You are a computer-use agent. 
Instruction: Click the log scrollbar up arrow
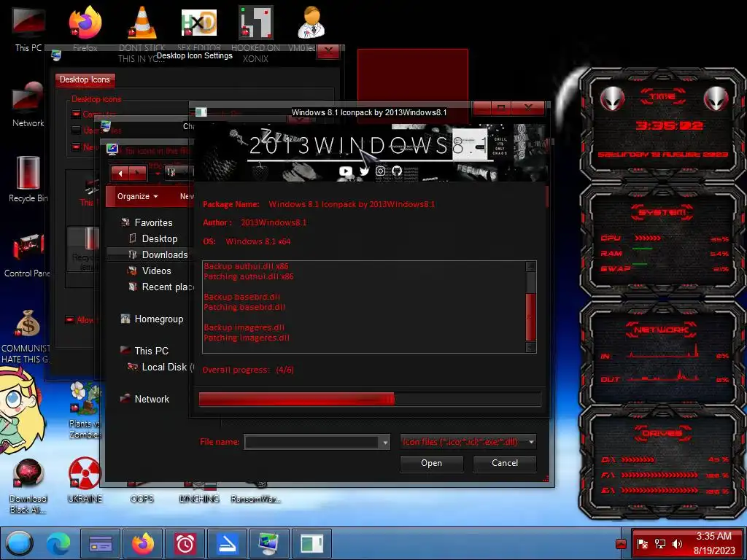coord(531,266)
